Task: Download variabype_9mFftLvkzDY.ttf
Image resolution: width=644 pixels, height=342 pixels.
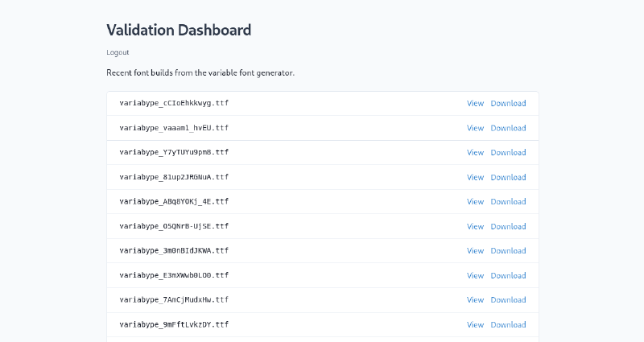Action: (x=508, y=325)
